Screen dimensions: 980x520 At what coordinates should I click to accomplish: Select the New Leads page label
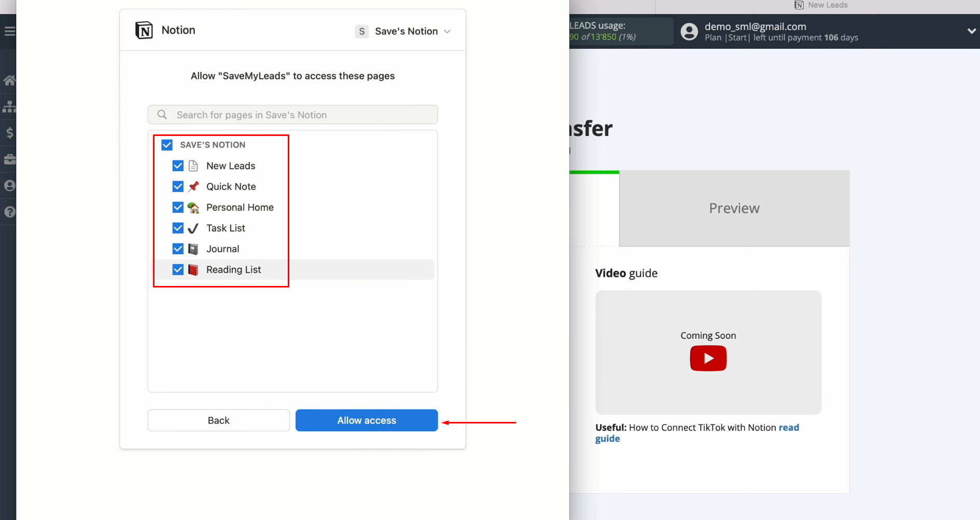(x=231, y=166)
